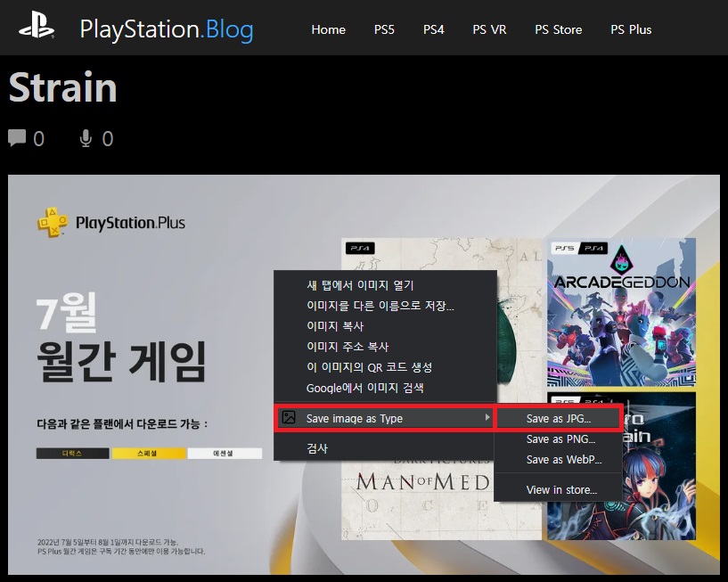This screenshot has width=728, height=582.
Task: Go to the Home nav link
Action: (x=328, y=29)
